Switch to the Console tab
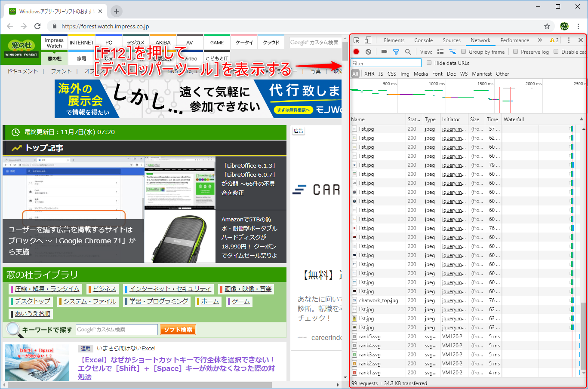This screenshot has width=588, height=389. tap(424, 40)
